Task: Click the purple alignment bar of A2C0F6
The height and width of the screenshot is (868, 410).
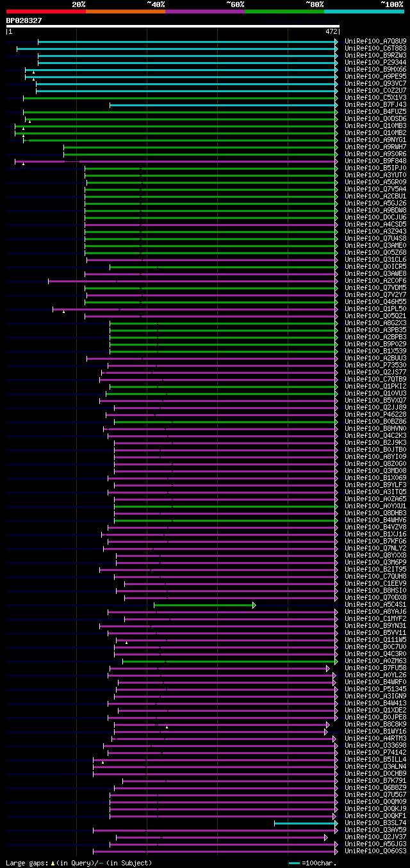Action: (x=192, y=280)
